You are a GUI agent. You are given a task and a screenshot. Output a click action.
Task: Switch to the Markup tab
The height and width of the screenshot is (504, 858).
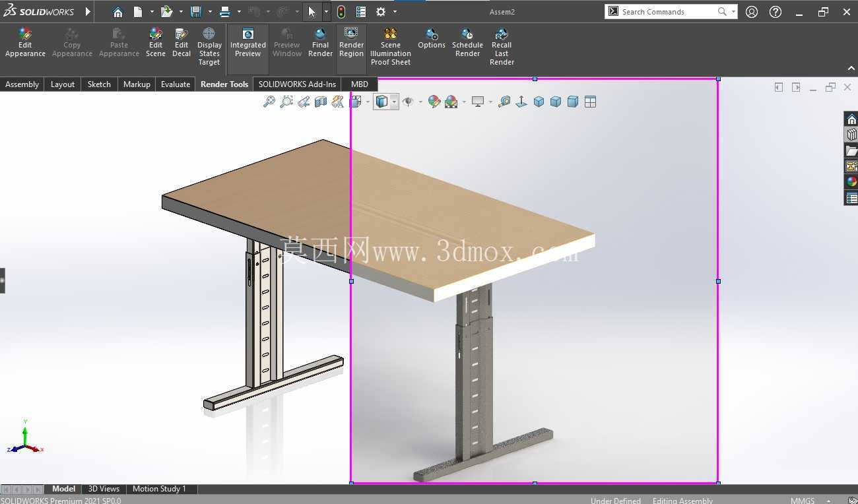pos(137,84)
